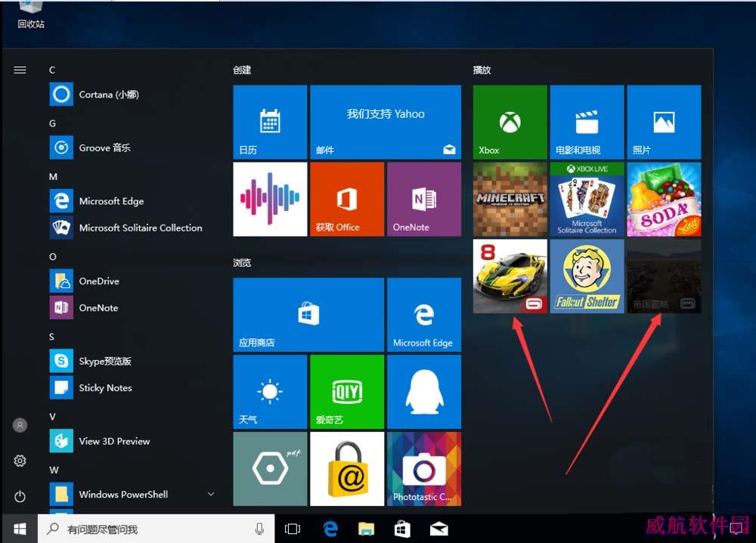
Task: Open the voice recorder waveform tile
Action: pos(270,199)
